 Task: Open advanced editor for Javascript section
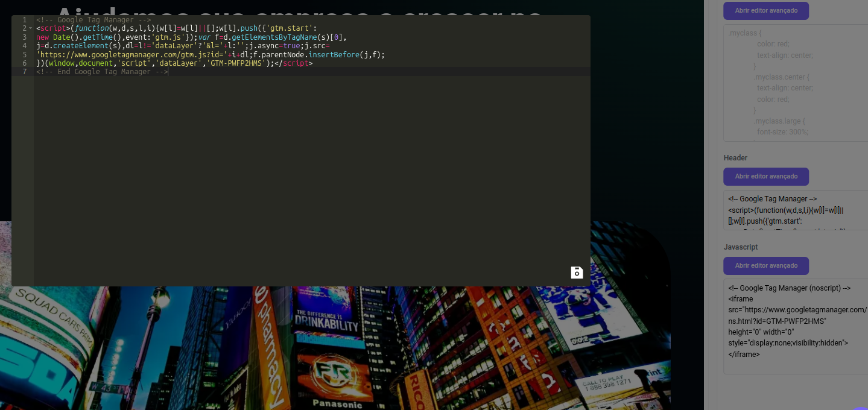(766, 266)
